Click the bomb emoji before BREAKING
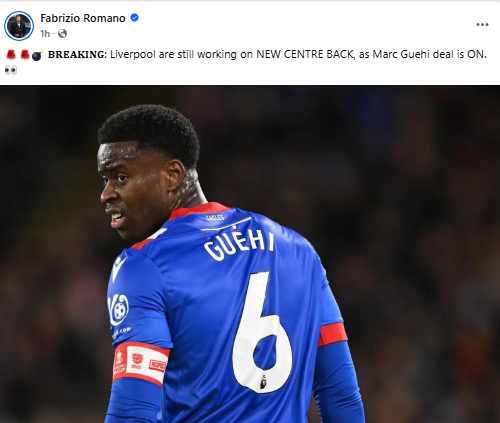This screenshot has height=423, width=500. coord(37,55)
